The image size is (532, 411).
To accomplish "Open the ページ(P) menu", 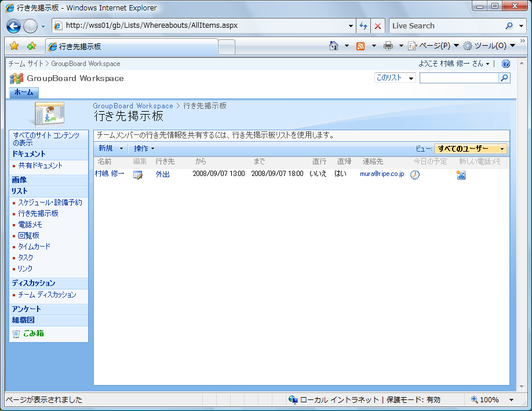I will point(433,46).
